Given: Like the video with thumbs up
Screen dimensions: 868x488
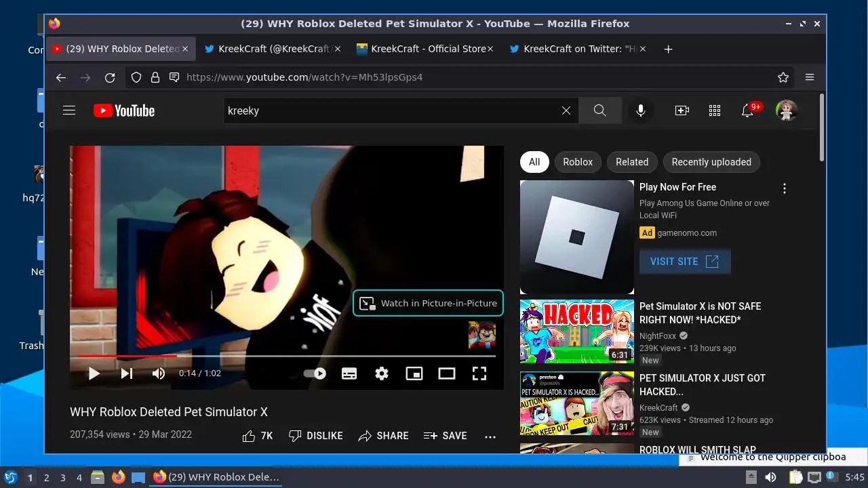Looking at the screenshot, I should pyautogui.click(x=258, y=436).
